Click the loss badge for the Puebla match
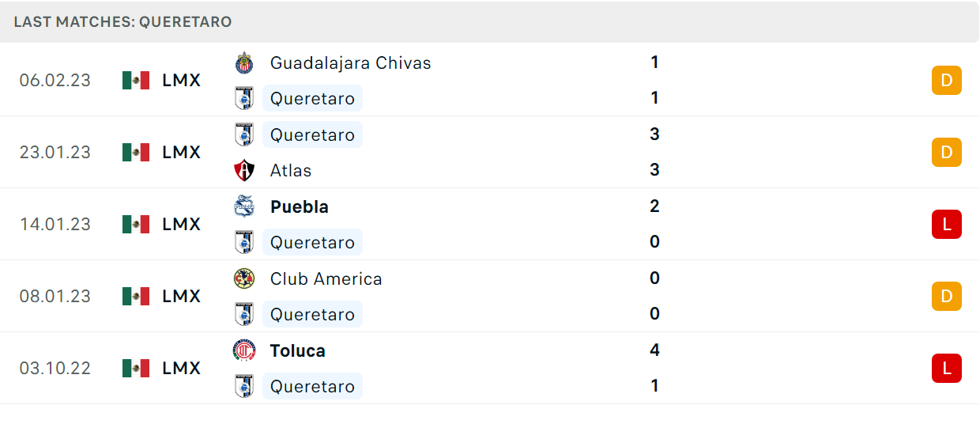980x424 pixels. pos(947,224)
